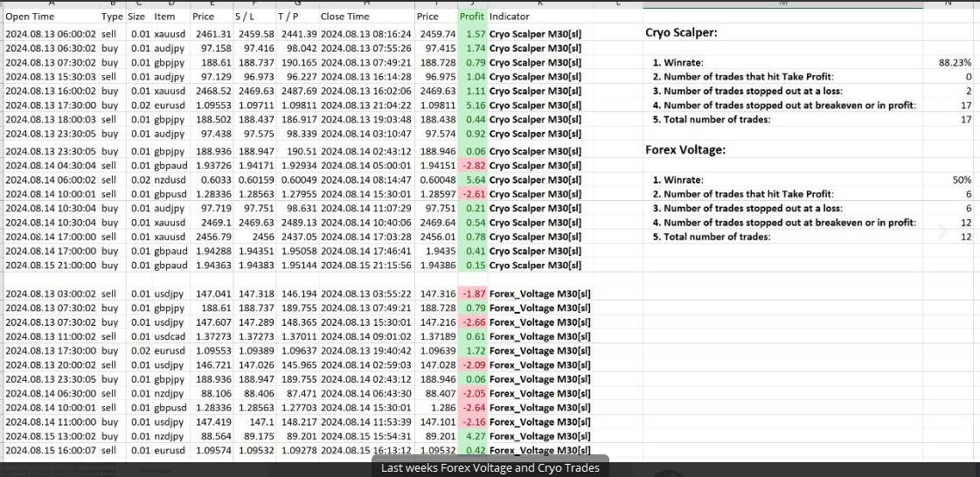Click the Cryo Scalper: section heading

coord(681,33)
